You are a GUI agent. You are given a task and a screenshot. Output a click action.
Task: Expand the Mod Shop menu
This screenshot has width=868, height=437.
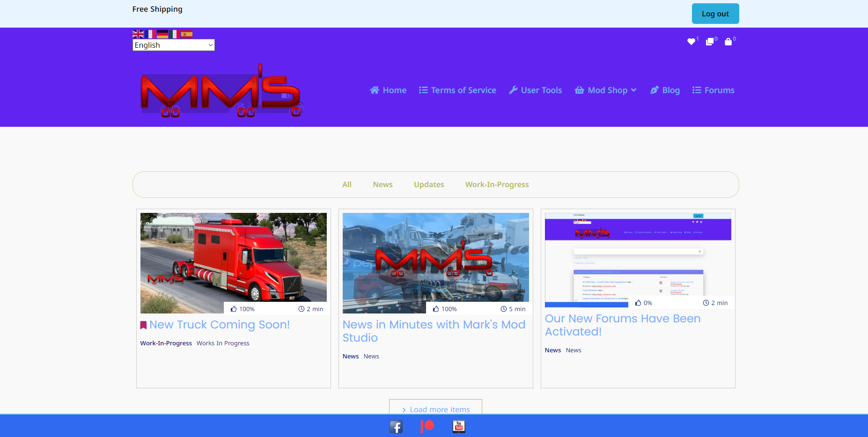[x=606, y=90]
